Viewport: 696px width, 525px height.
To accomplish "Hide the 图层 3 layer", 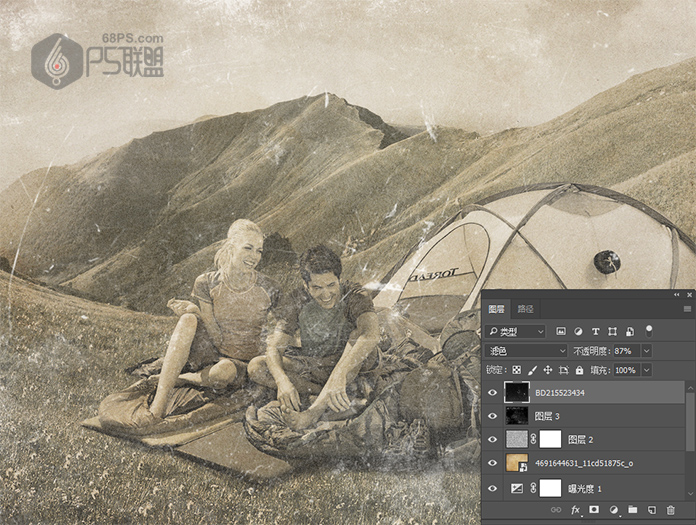I will pyautogui.click(x=493, y=416).
